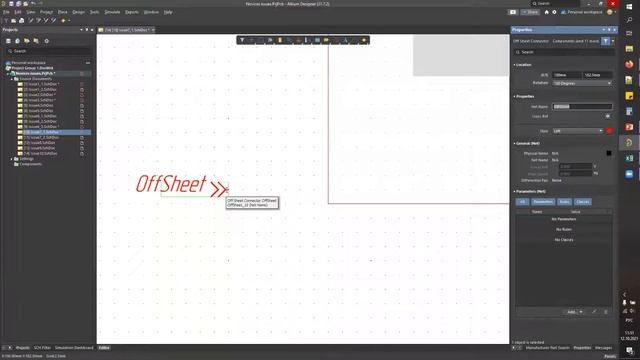
Task: Click the Compile project icon in the Projects panel toolbar
Action: point(18,41)
